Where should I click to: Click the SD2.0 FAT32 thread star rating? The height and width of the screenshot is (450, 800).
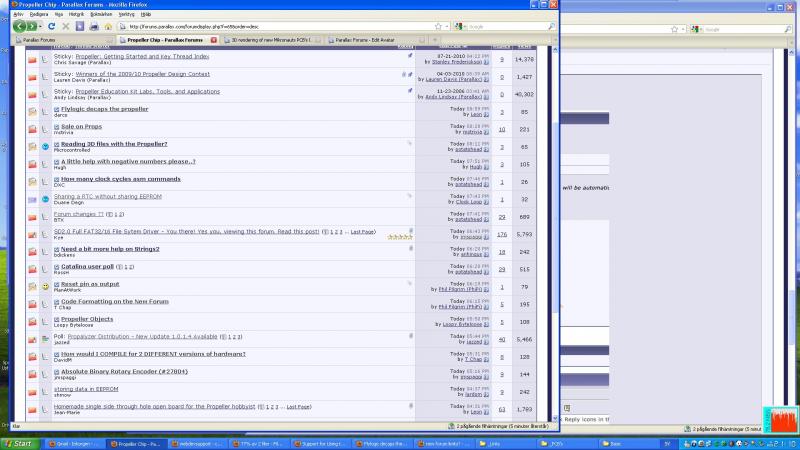click(x=399, y=237)
